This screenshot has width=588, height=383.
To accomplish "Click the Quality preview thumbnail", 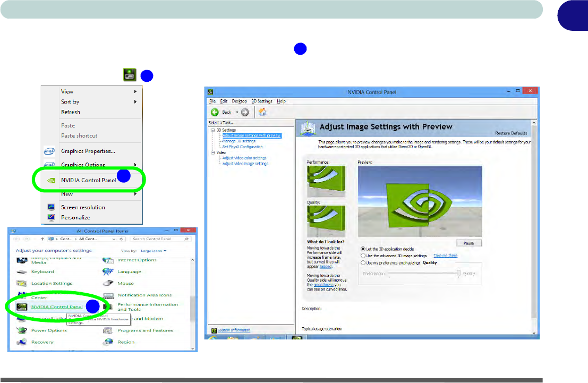I will coord(326,221).
